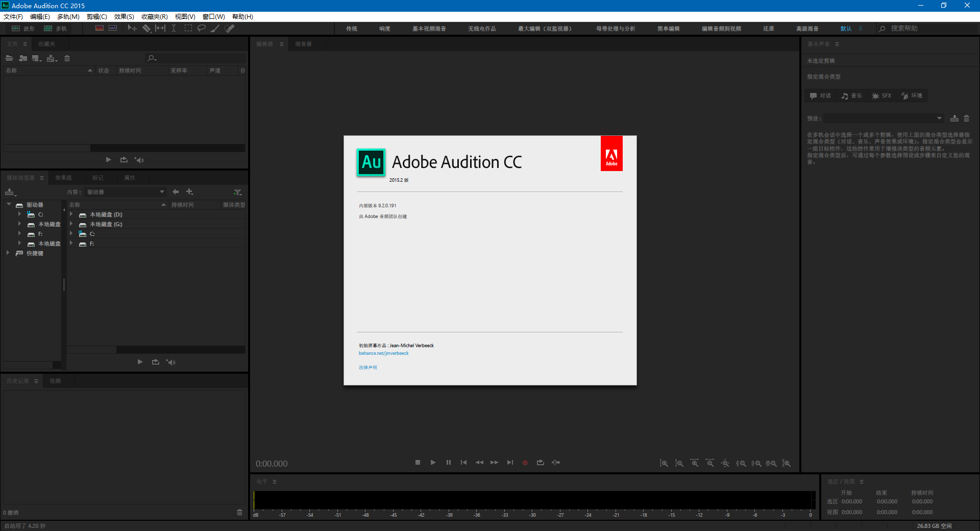Select the Razor tool

(146, 29)
